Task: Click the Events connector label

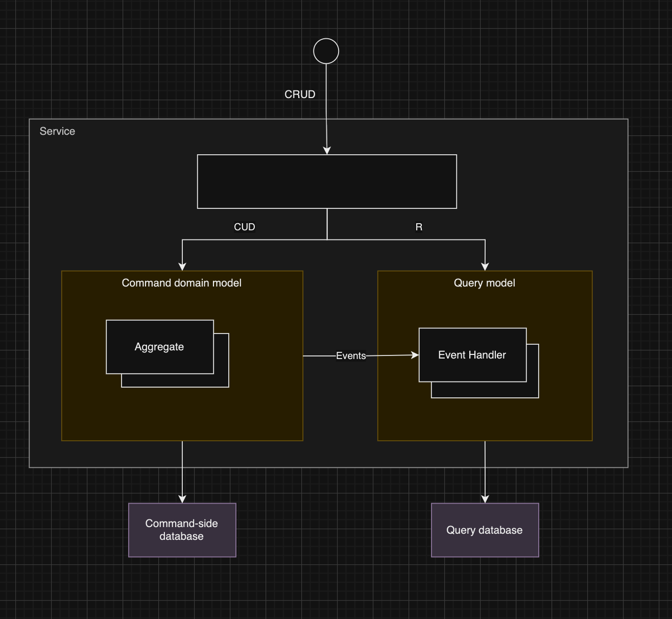Action: [x=351, y=356]
